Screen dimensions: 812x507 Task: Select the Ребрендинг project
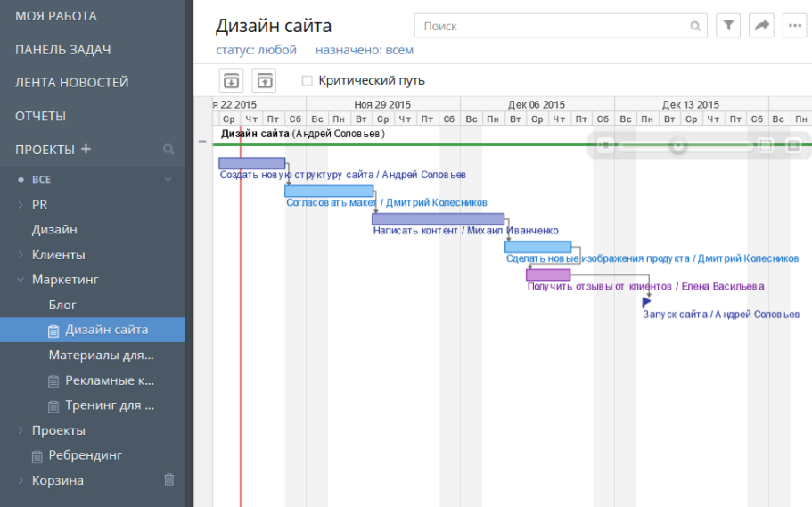(85, 455)
